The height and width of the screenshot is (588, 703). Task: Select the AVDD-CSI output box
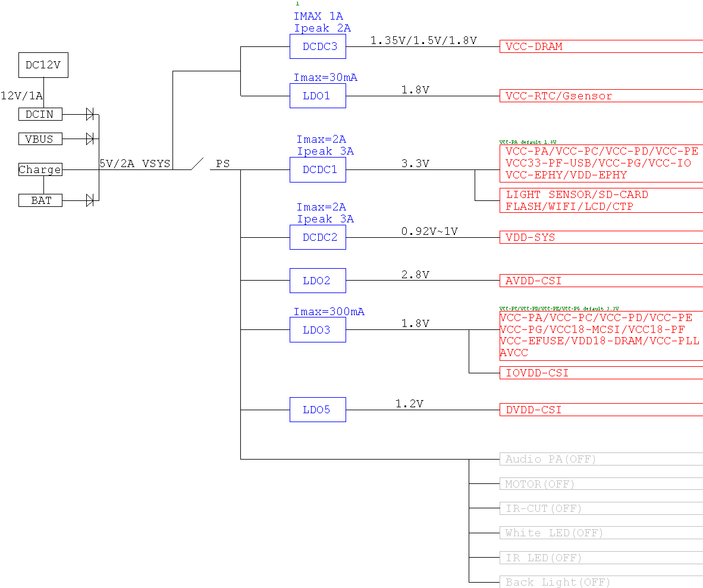[x=601, y=281]
